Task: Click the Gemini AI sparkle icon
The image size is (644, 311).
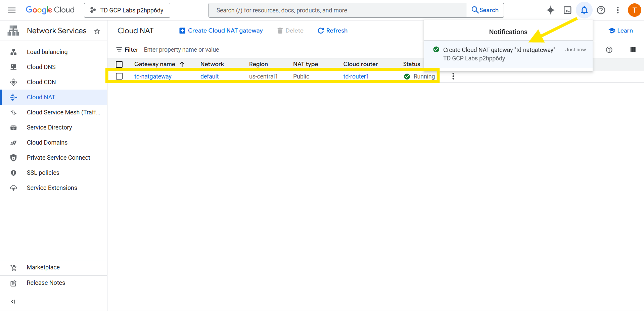Action: tap(550, 10)
